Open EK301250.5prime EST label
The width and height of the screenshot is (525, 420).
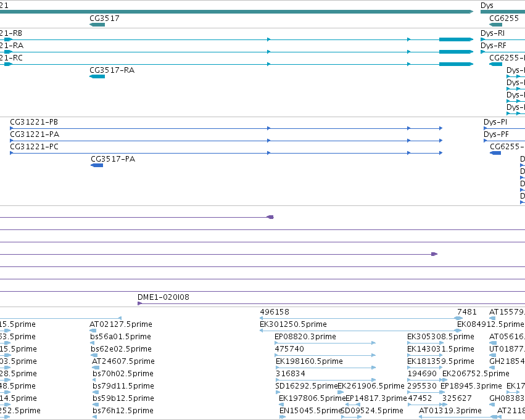pyautogui.click(x=293, y=324)
